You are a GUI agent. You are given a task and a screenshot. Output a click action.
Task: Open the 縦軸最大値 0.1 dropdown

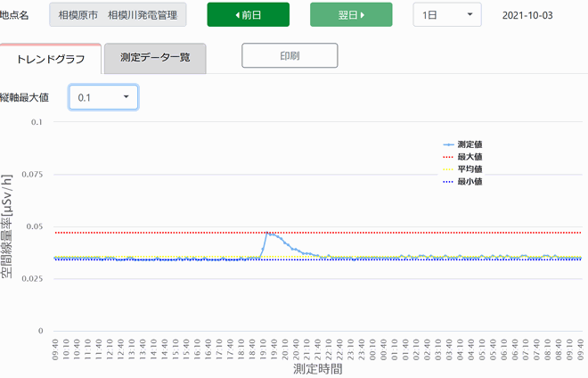[x=103, y=97]
